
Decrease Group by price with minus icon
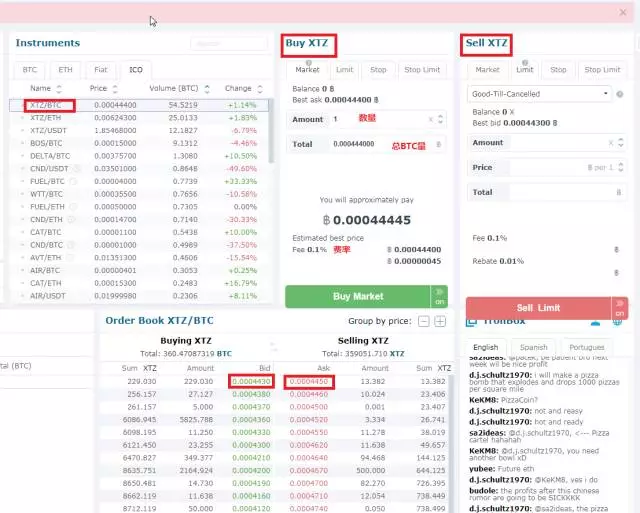pos(424,322)
